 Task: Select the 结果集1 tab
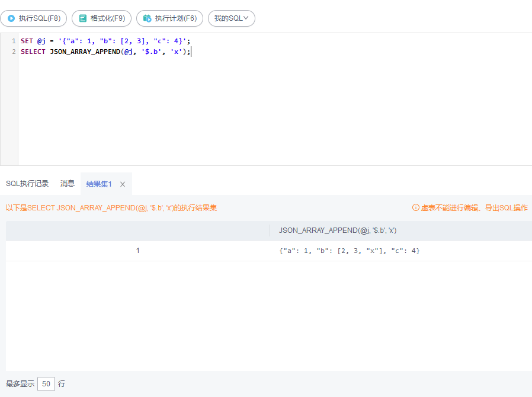tap(98, 184)
